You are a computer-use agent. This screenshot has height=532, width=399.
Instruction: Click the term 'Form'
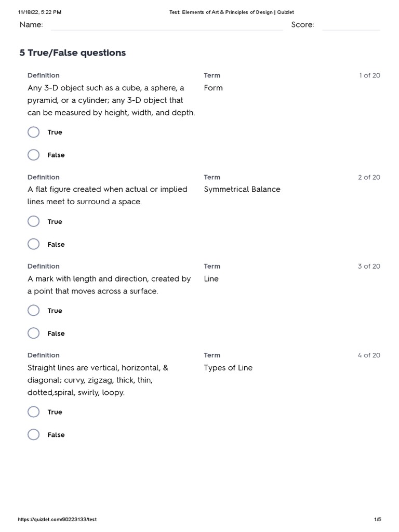pyautogui.click(x=214, y=88)
